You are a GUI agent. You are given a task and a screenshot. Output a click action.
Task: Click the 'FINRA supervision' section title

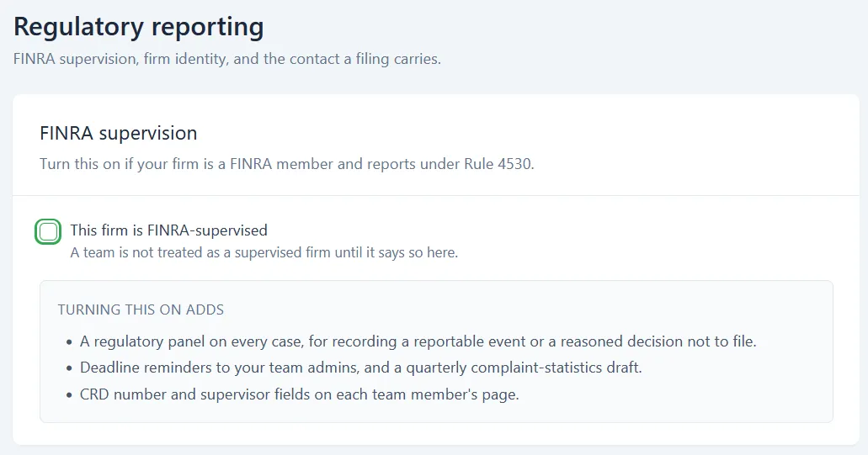pyautogui.click(x=119, y=133)
